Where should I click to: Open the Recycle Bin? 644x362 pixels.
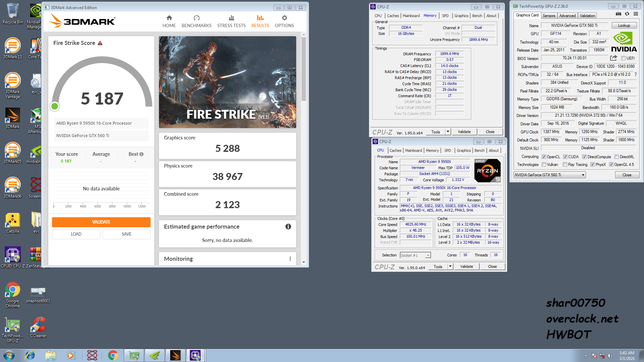12,14
